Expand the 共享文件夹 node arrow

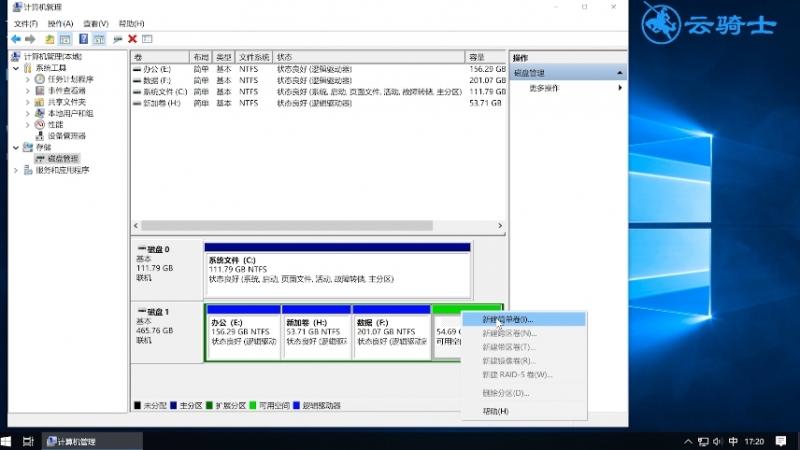tap(28, 102)
